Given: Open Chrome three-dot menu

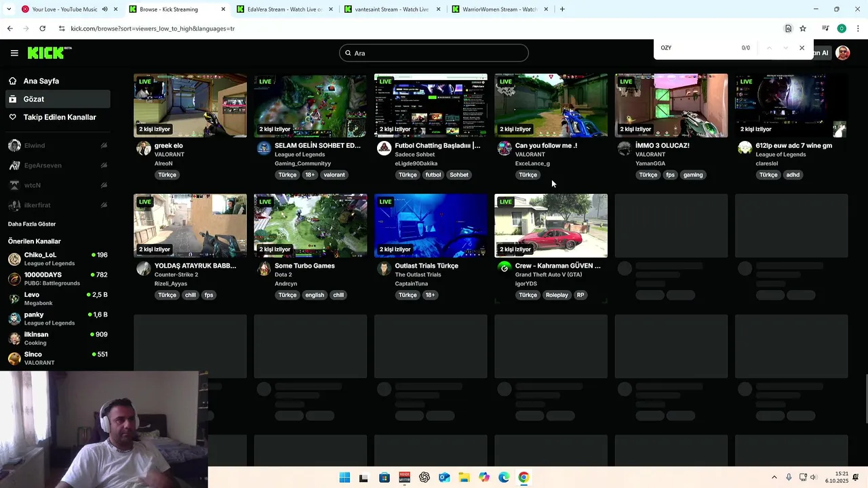Looking at the screenshot, I should tap(858, 28).
